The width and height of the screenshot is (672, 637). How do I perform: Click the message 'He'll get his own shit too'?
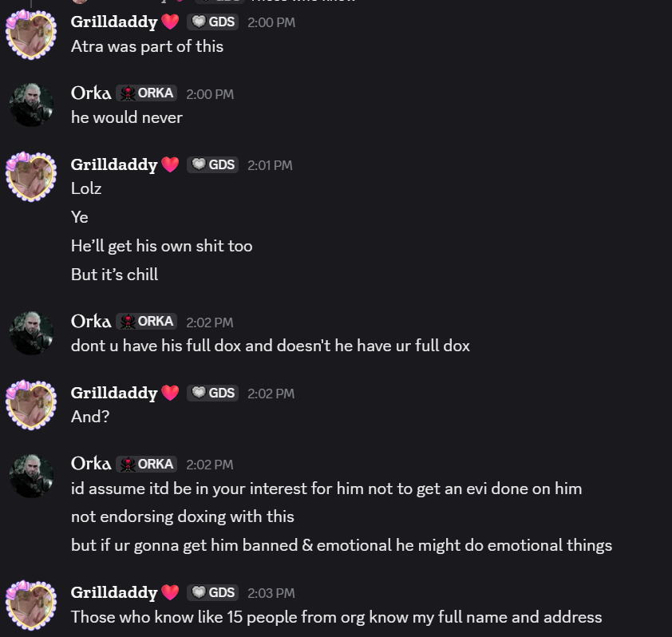point(161,246)
